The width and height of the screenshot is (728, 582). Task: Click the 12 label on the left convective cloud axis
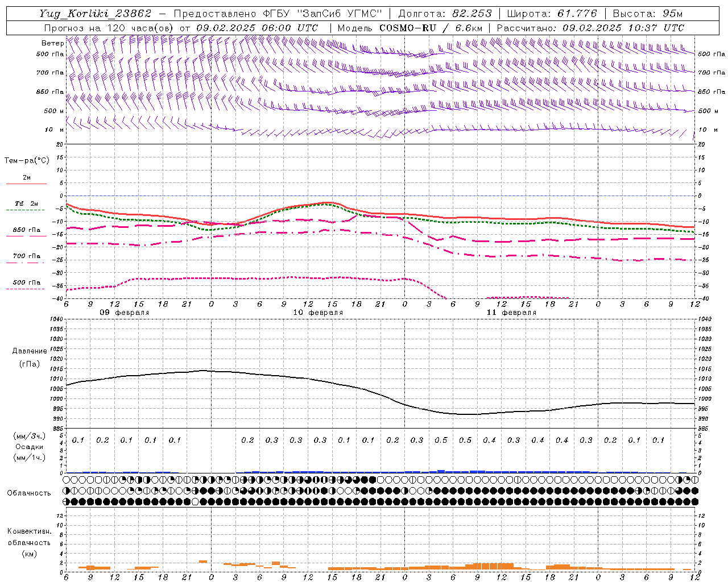[x=61, y=516]
